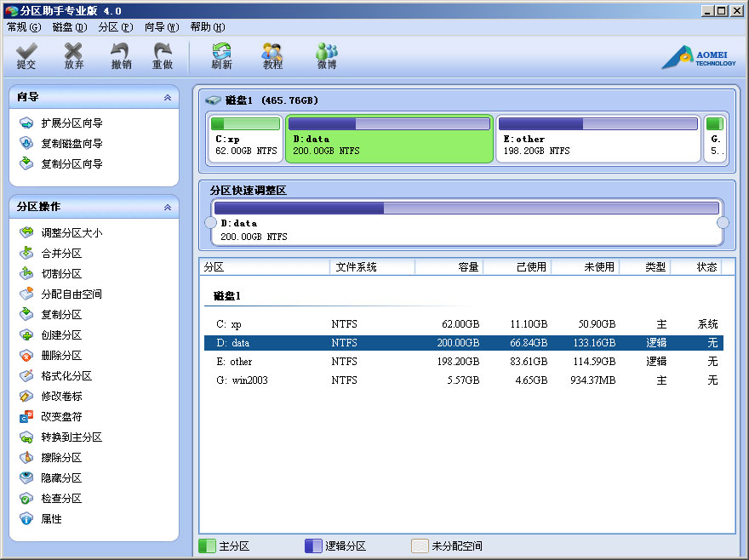Choose 合并分区 from partition operations
The width and height of the screenshot is (749, 560).
coord(61,253)
